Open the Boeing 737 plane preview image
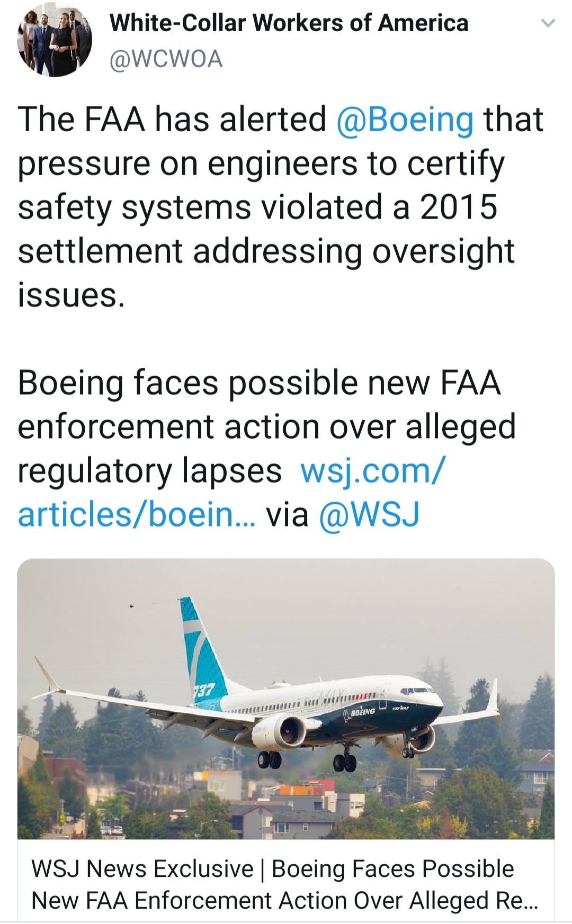This screenshot has height=924, width=572. point(286,699)
